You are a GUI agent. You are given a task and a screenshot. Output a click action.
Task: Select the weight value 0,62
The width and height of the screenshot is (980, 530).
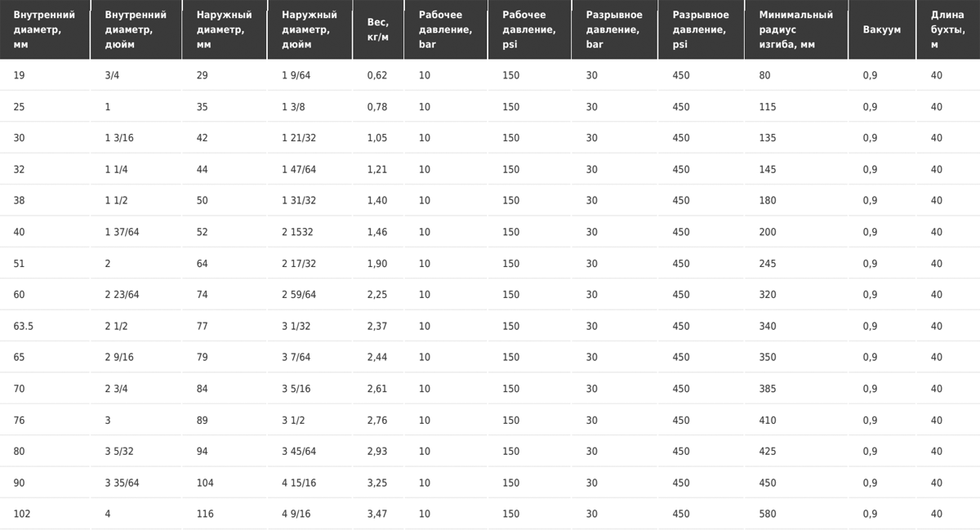pyautogui.click(x=378, y=75)
